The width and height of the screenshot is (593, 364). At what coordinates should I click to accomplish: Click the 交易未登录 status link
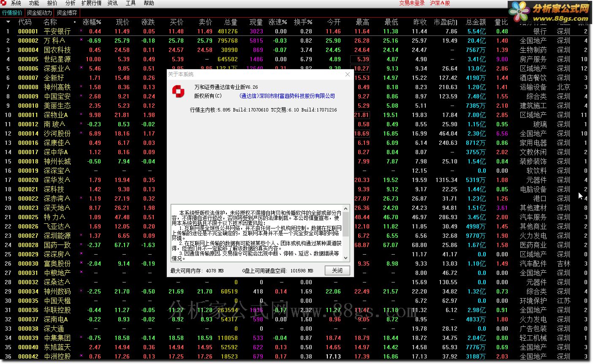point(412,3)
